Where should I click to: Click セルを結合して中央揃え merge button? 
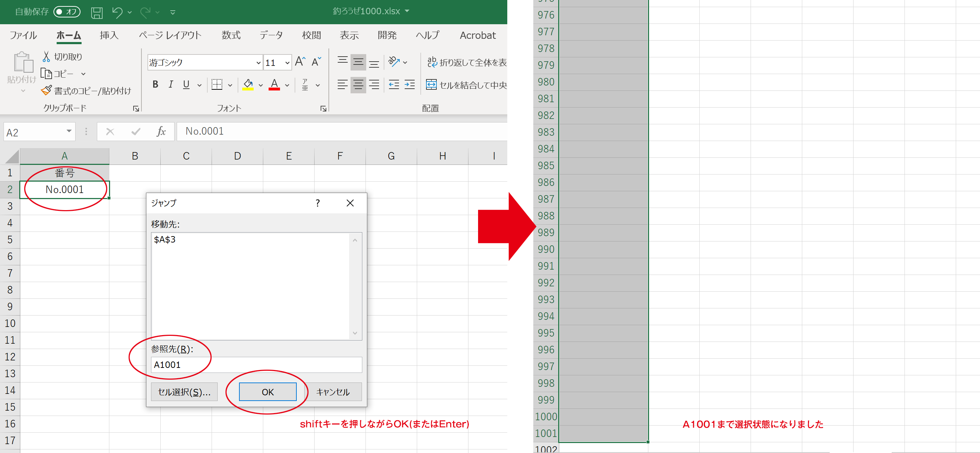pyautogui.click(x=466, y=85)
